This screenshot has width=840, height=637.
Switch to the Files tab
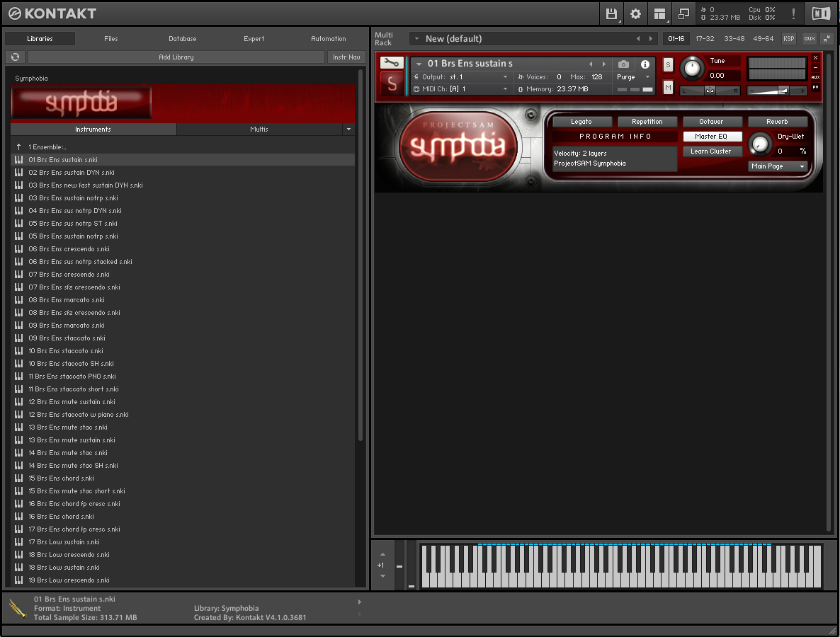[x=111, y=38]
